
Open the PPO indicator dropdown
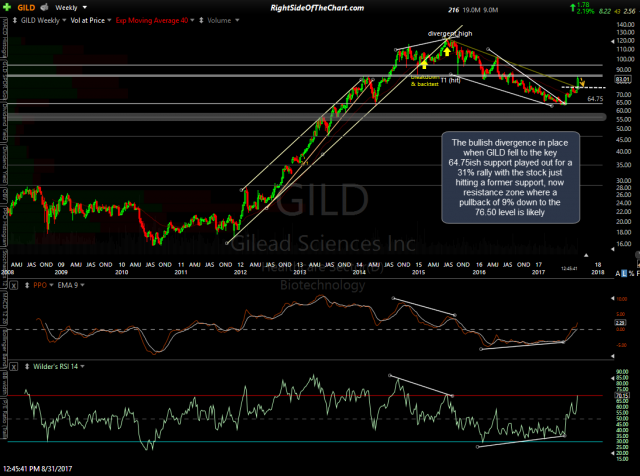[43, 285]
